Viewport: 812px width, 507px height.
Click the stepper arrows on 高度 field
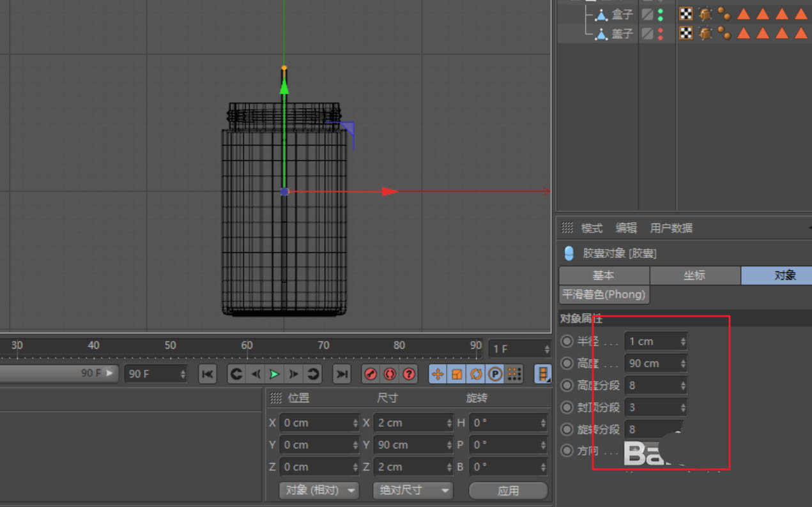click(683, 363)
